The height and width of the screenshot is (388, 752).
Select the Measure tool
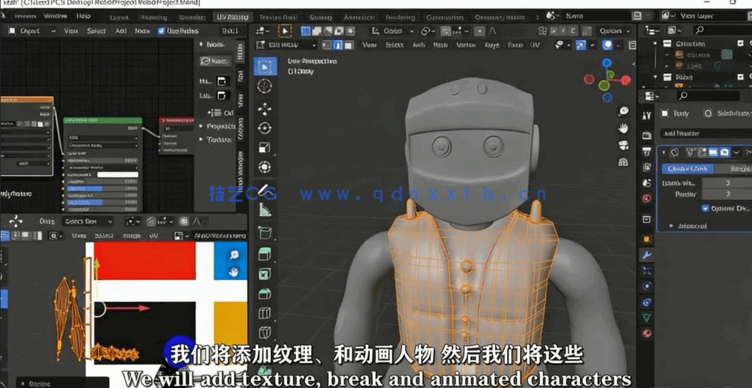tap(265, 210)
